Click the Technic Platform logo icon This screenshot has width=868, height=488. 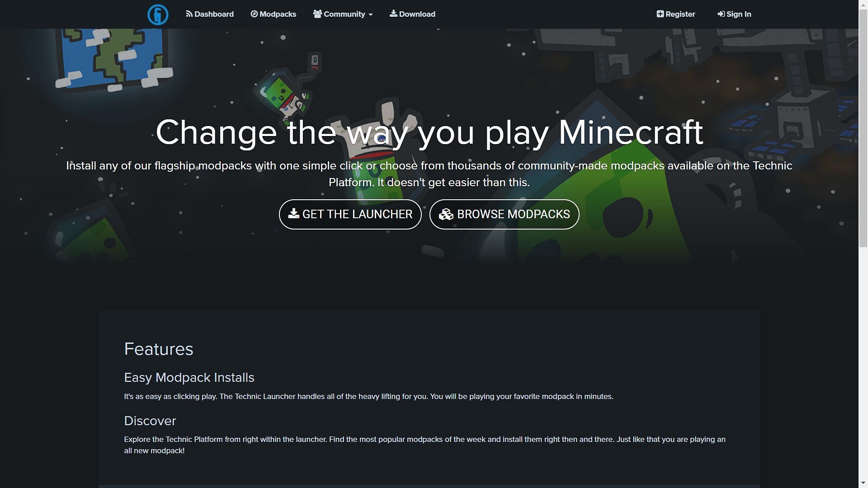(x=157, y=14)
